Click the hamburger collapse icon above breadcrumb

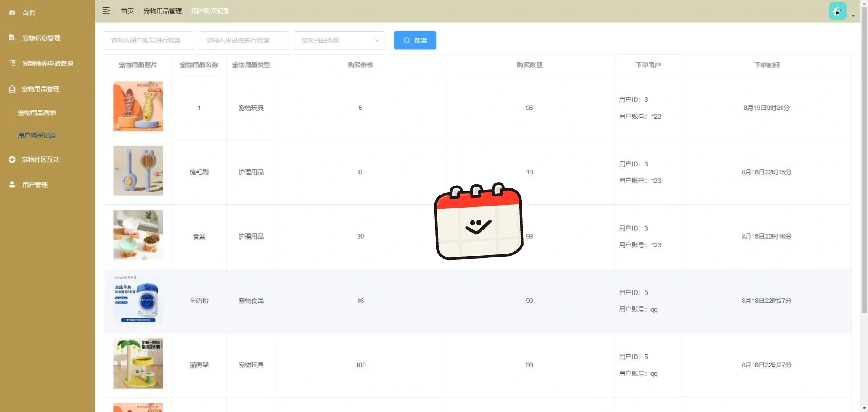point(106,11)
